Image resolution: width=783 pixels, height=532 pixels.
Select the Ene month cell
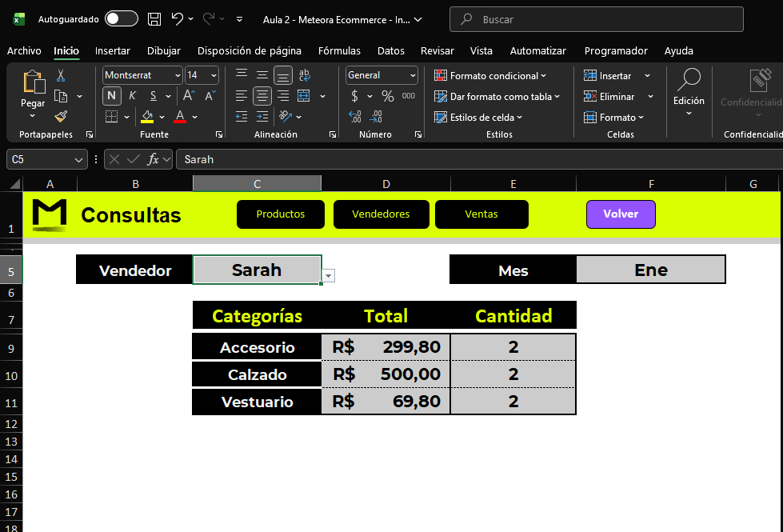click(x=651, y=270)
